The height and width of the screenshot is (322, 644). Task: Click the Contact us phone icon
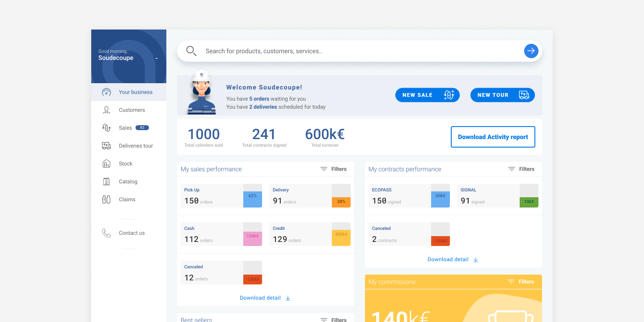[106, 233]
